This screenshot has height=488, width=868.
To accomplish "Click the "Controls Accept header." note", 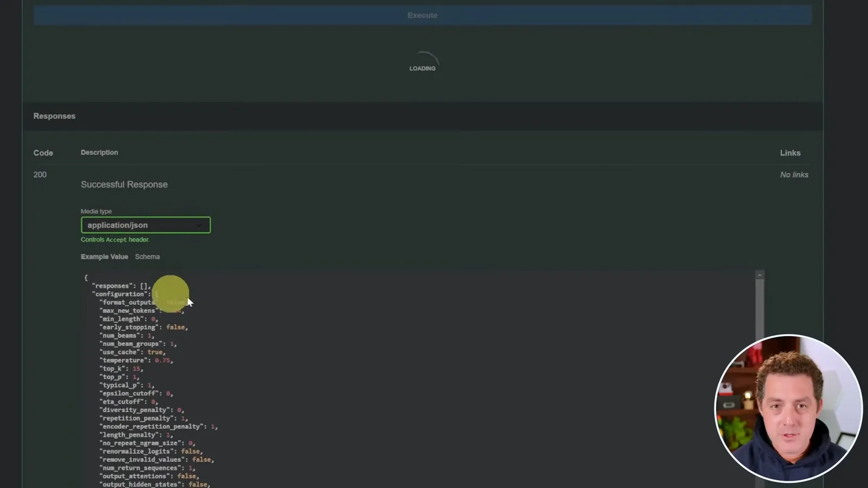I will (115, 240).
